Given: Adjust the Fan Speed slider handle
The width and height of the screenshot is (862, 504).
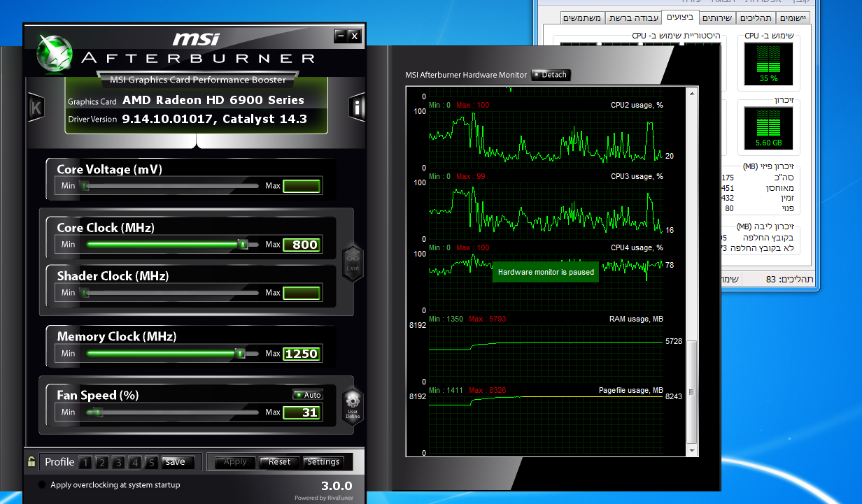Looking at the screenshot, I should point(98,412).
